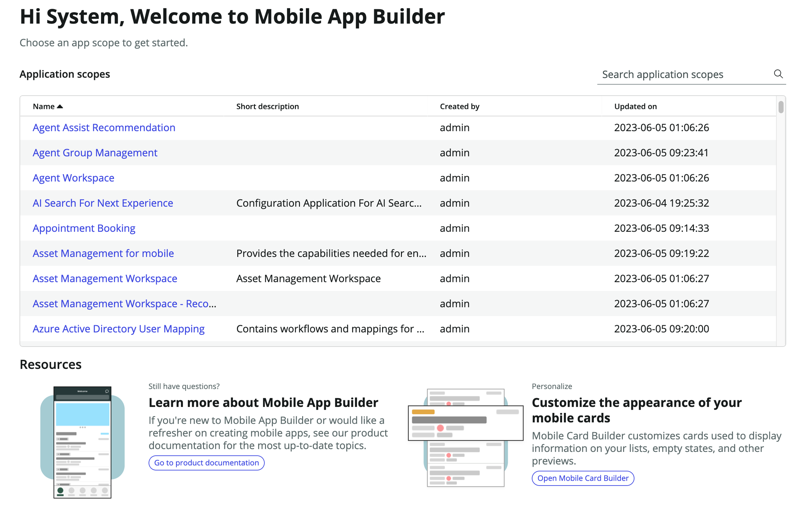Click the mobile cards illustration thumbnail
Screen dimensions: 800x512
[465, 437]
